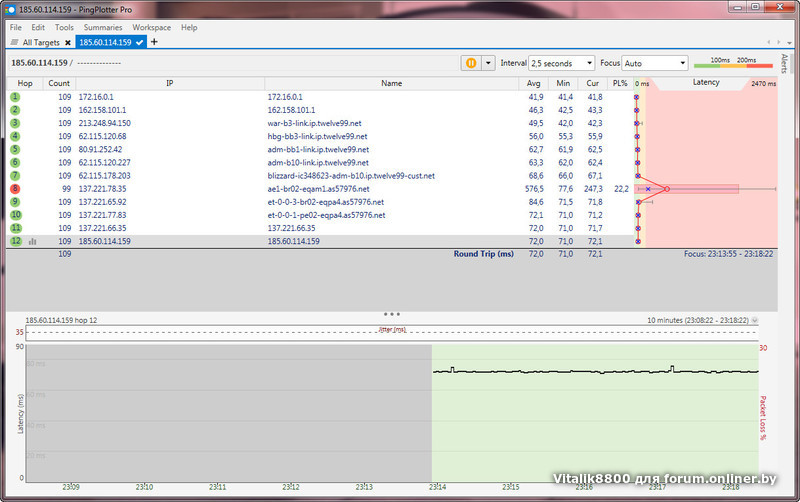Click the target address 185.60.114.159 field
Image resolution: width=800 pixels, height=502 pixels.
[x=39, y=63]
